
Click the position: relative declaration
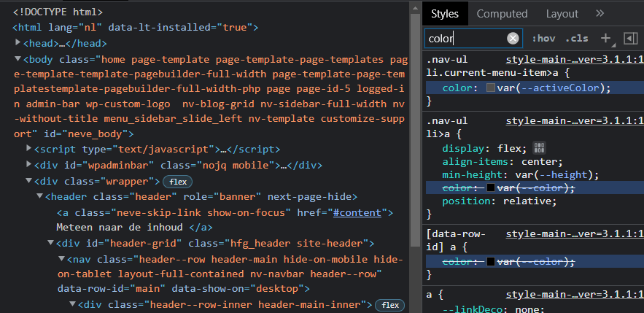(x=500, y=201)
